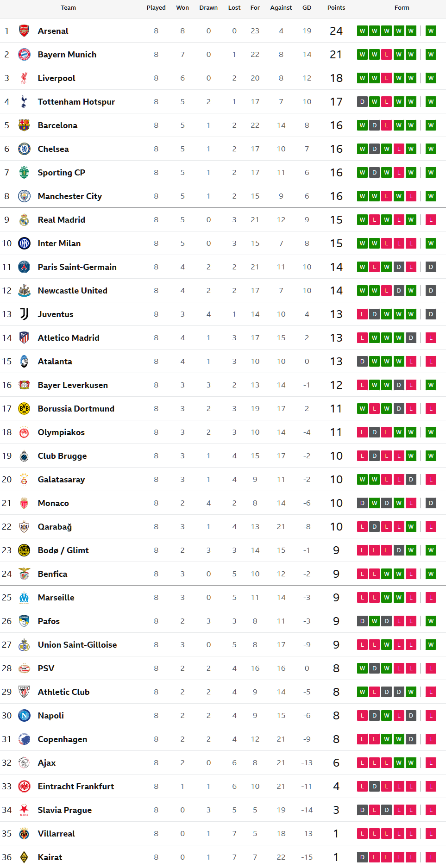Click the Napoli crest icon
This screenshot has width=446, height=868.
(24, 716)
